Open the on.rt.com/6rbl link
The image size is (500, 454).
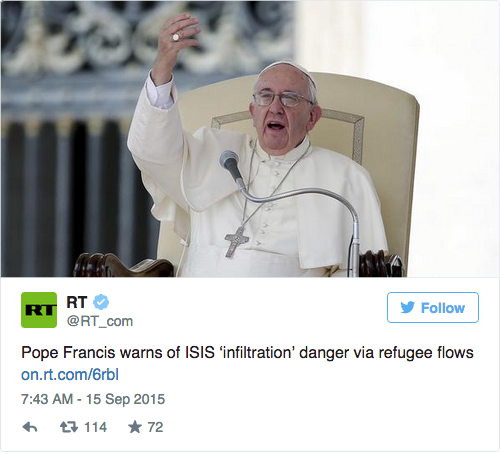coord(70,375)
